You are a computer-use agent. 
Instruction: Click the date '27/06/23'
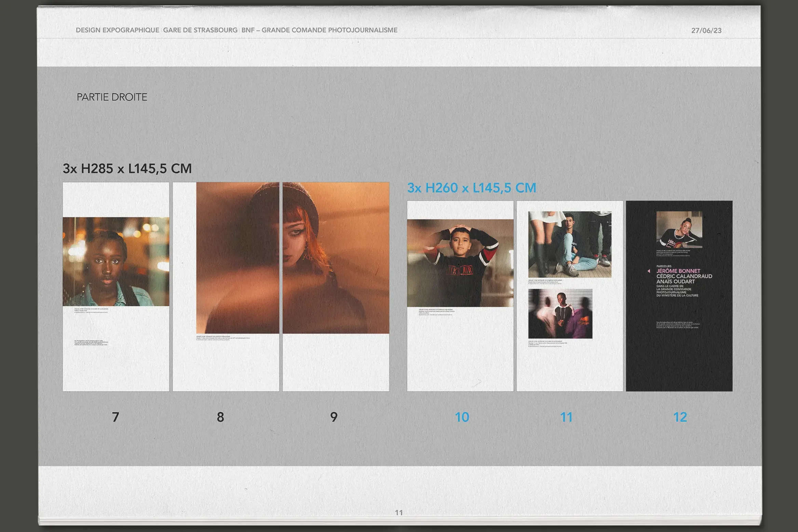[x=706, y=30]
